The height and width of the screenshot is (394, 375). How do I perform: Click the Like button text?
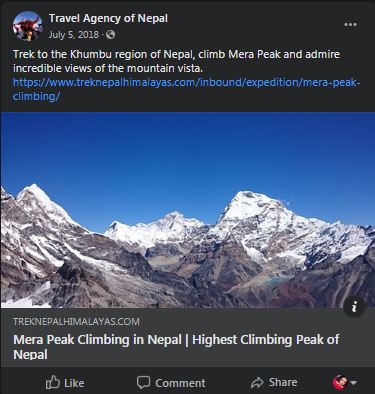point(74,383)
